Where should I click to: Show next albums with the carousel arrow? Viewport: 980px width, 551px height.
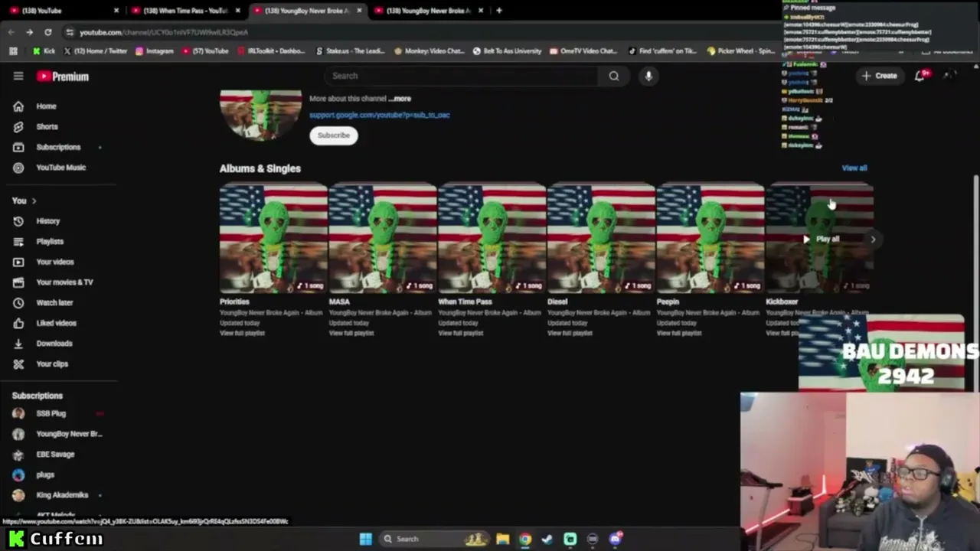(873, 240)
